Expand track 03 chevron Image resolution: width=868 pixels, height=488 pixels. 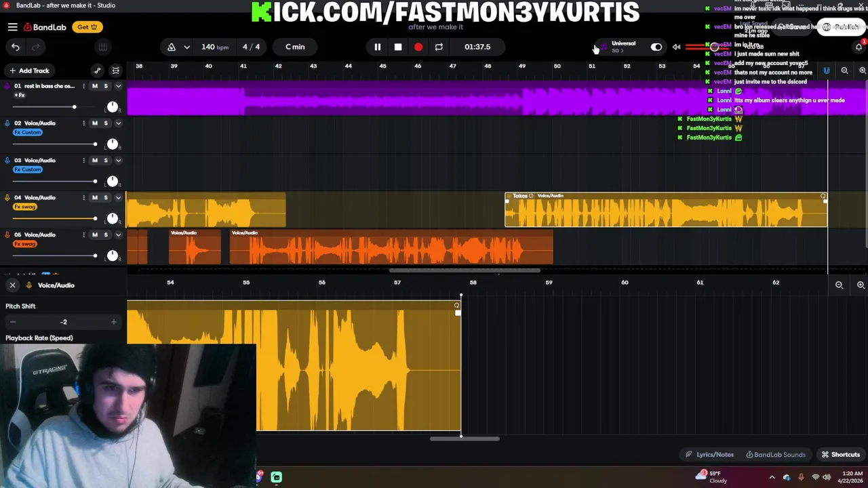(118, 161)
